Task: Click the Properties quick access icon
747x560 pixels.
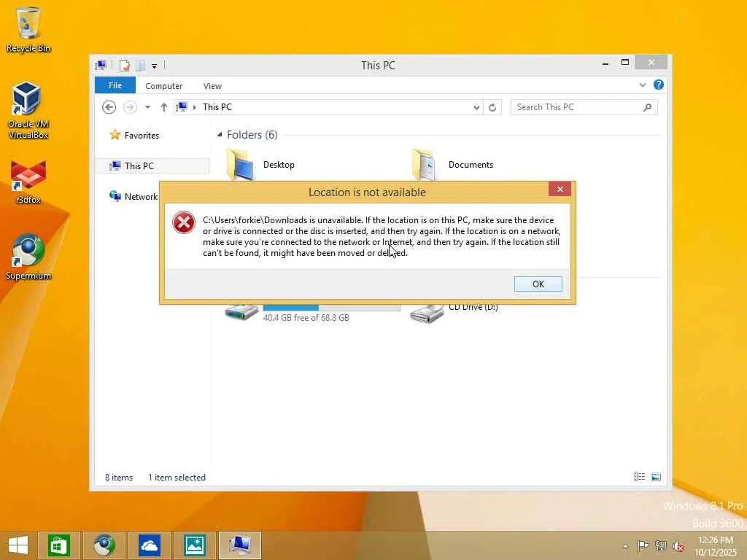Action: point(125,65)
